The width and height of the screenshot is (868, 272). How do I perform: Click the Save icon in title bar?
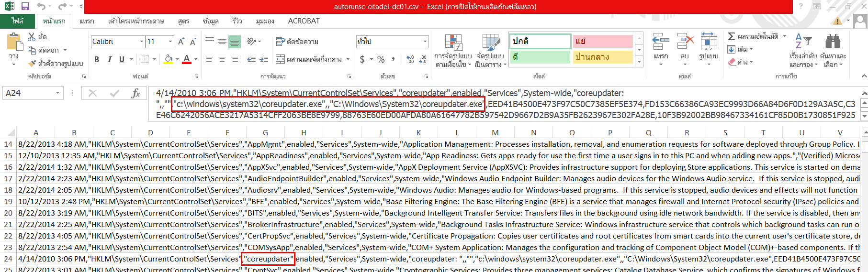[25, 7]
